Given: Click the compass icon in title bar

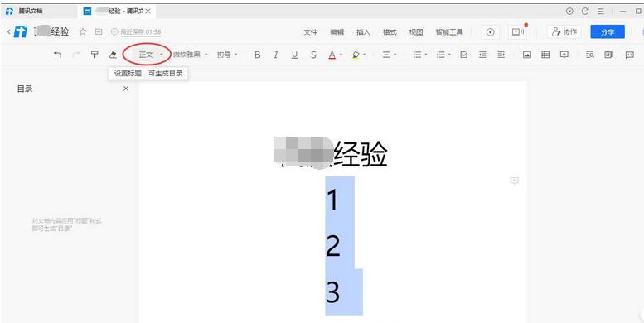Looking at the screenshot, I should 569,12.
